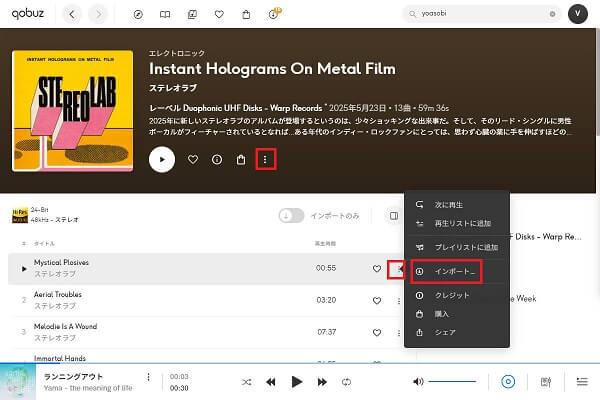Select the Immortal Hands track title
This screenshot has height=400, width=600.
tap(60, 358)
